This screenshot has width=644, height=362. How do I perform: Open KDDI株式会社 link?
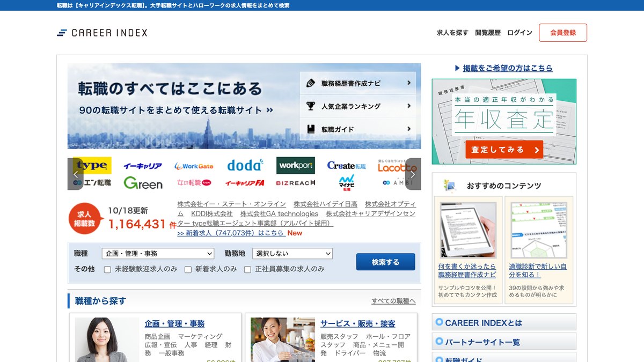[x=212, y=213]
